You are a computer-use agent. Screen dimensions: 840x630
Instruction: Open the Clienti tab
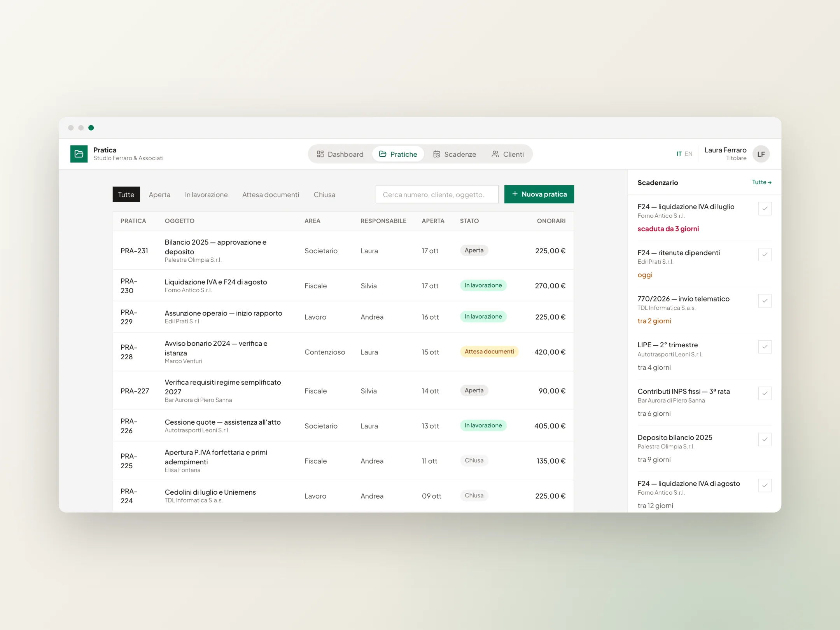point(508,154)
